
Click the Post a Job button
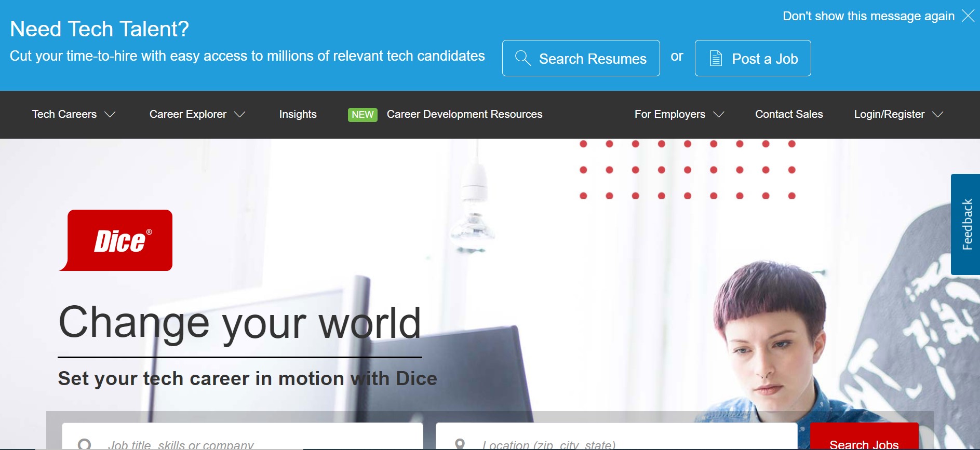[753, 58]
